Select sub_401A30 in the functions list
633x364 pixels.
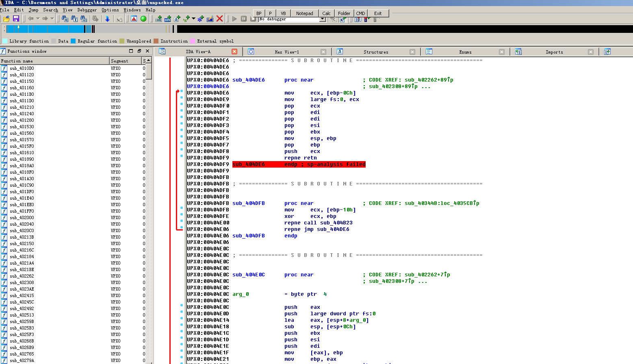click(22, 179)
